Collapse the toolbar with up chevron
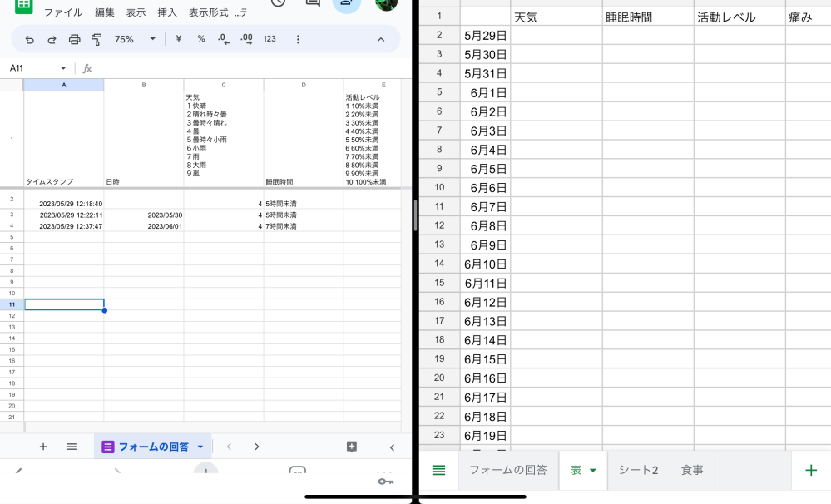The height and width of the screenshot is (504, 831). click(381, 39)
